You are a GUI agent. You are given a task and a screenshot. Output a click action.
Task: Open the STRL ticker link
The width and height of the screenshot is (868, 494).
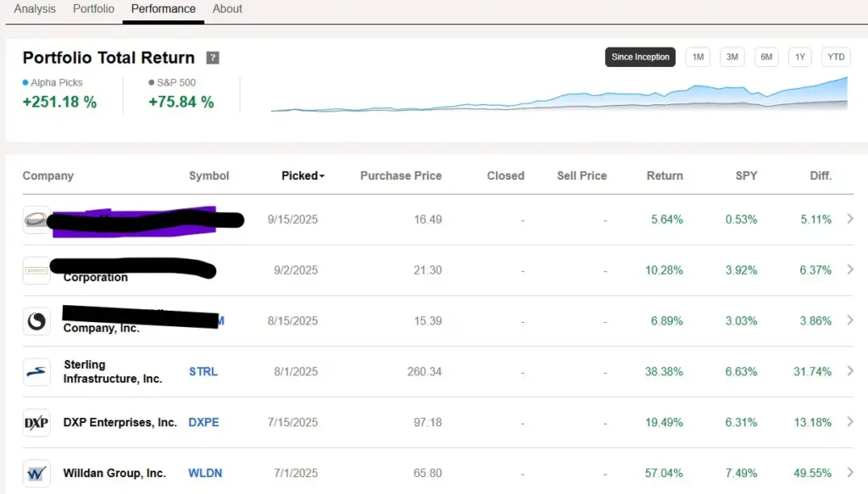coord(202,371)
